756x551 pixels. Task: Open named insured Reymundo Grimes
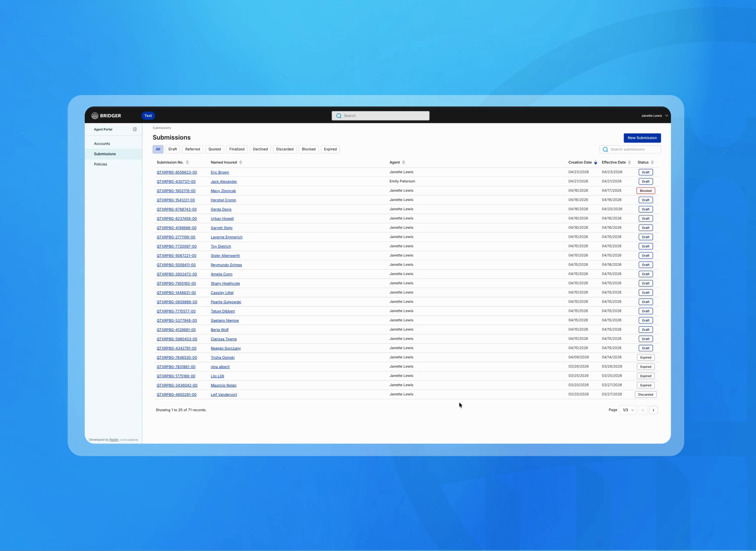coord(226,265)
